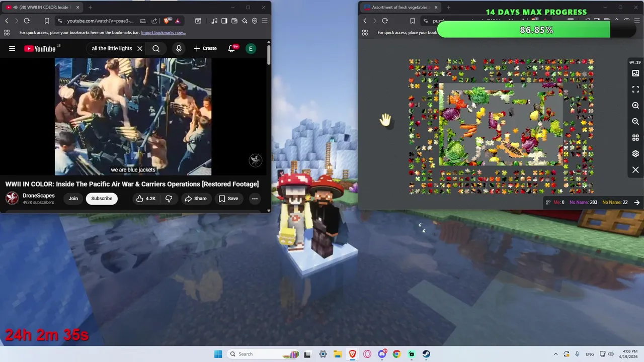Subscribe to DroneScapes channel
This screenshot has height=362, width=644.
tap(102, 199)
